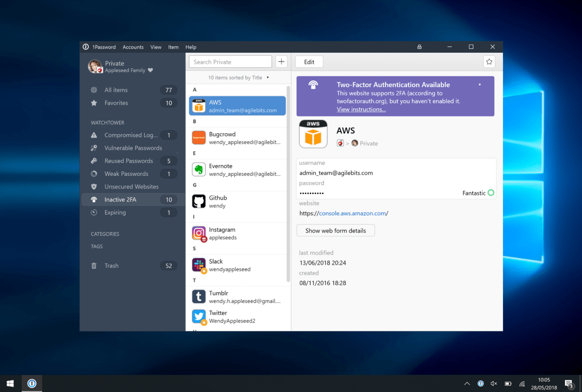Click the Private vault label under AWS

pos(369,143)
